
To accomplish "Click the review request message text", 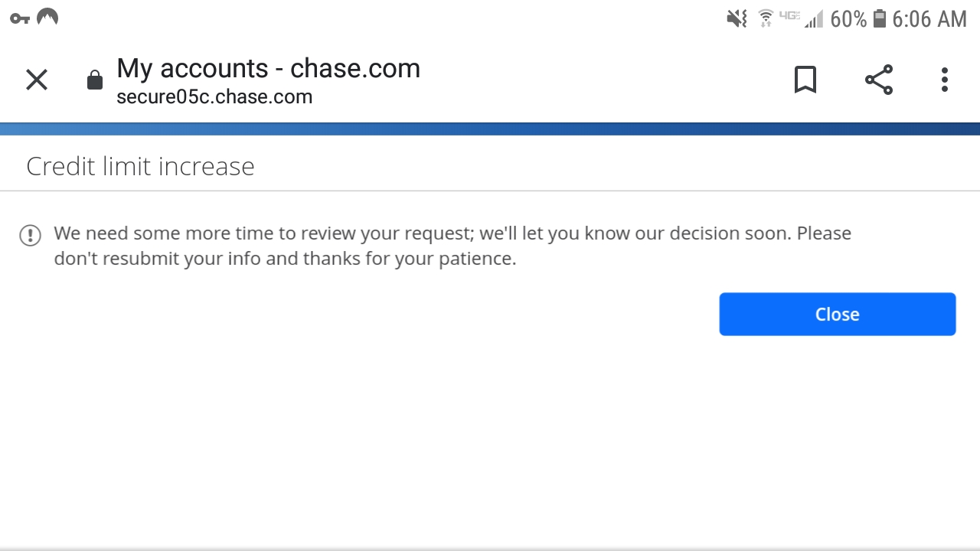I will [x=452, y=246].
